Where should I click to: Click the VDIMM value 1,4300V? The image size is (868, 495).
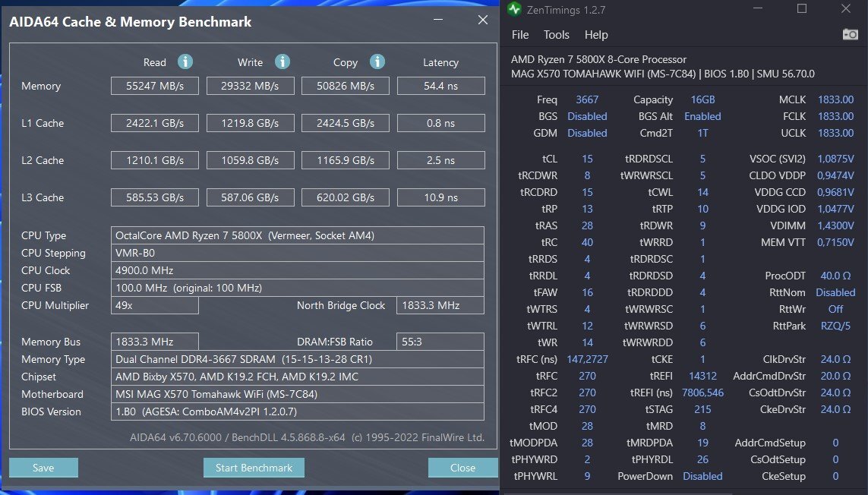tap(835, 225)
